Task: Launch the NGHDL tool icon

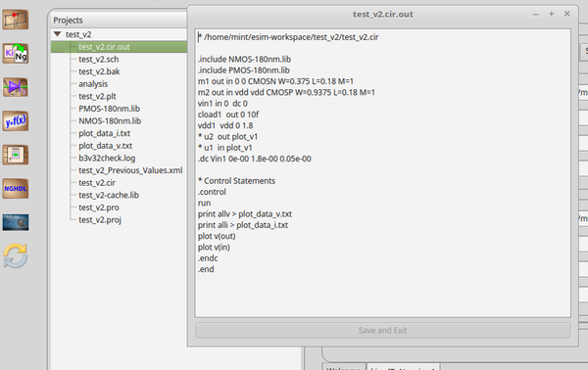Action: tap(16, 189)
